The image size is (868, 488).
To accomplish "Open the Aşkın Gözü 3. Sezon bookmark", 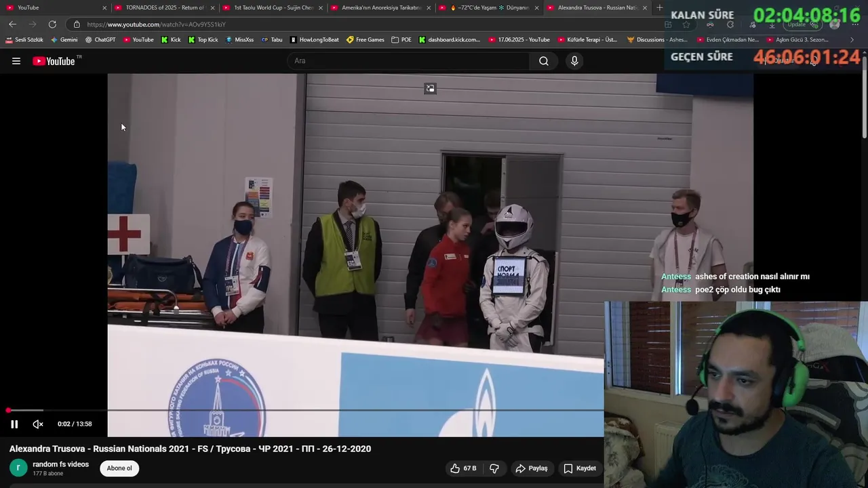I will pyautogui.click(x=797, y=40).
